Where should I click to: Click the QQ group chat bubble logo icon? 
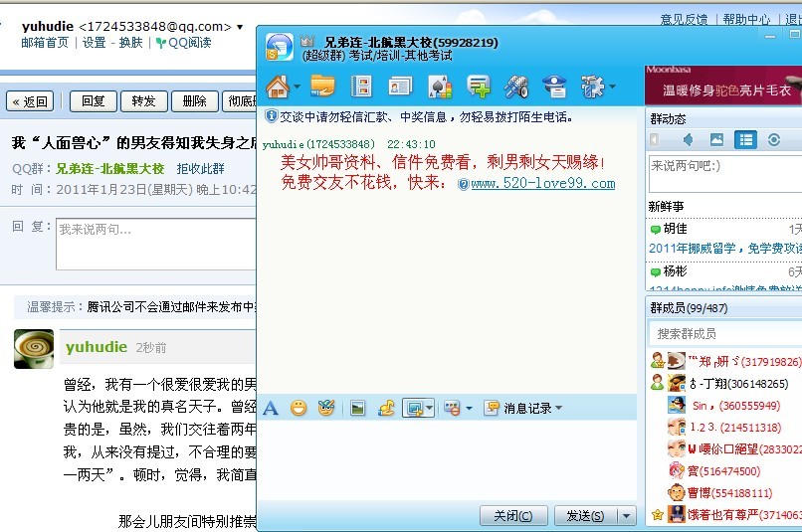(280, 47)
